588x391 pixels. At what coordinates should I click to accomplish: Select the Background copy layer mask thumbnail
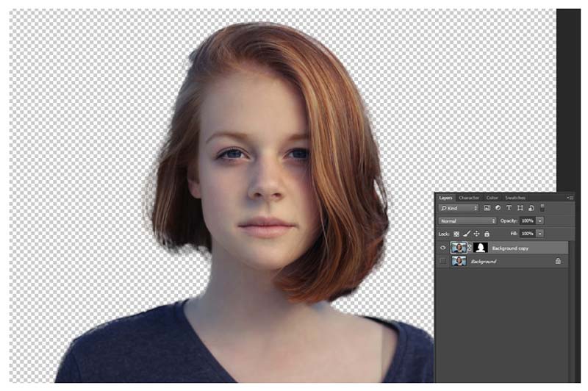(481, 248)
